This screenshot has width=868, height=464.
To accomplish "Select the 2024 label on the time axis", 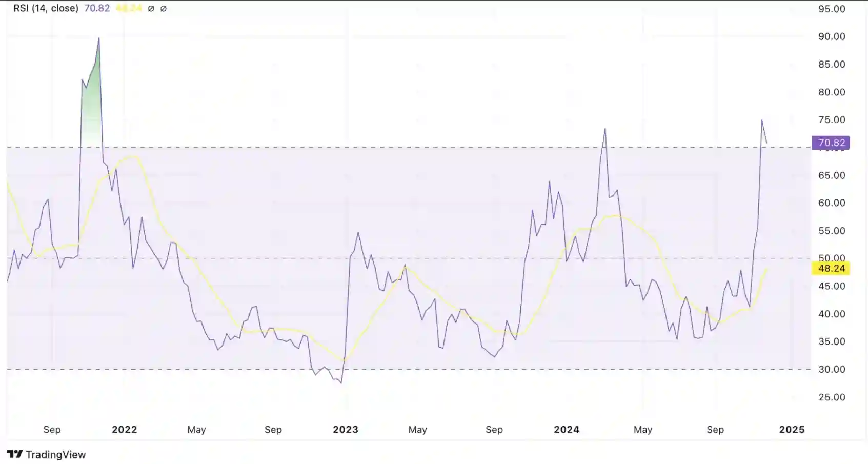I will (567, 430).
